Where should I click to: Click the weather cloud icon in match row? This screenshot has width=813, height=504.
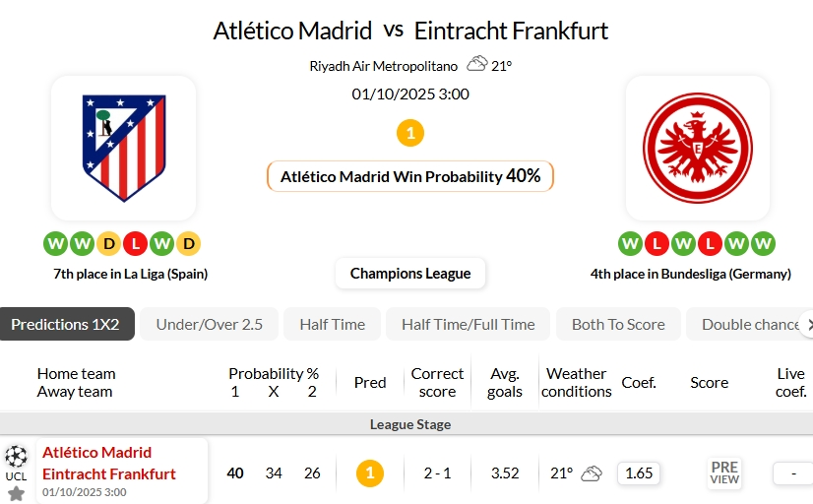[x=591, y=473]
